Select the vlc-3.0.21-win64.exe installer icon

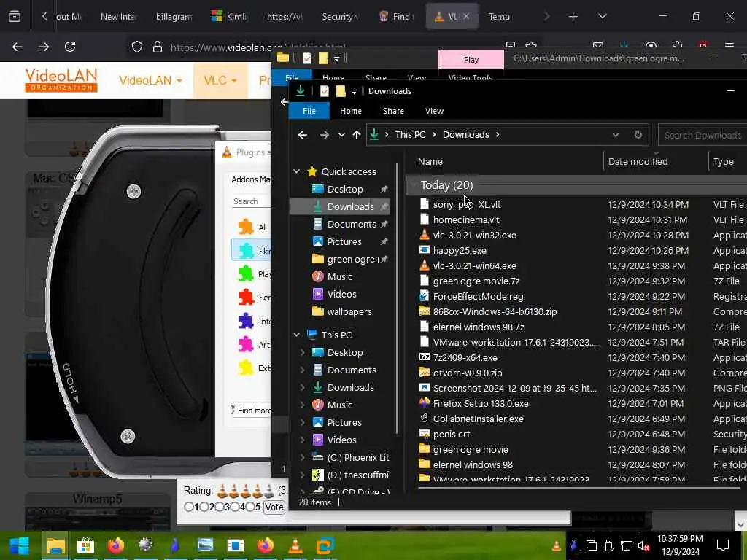424,265
